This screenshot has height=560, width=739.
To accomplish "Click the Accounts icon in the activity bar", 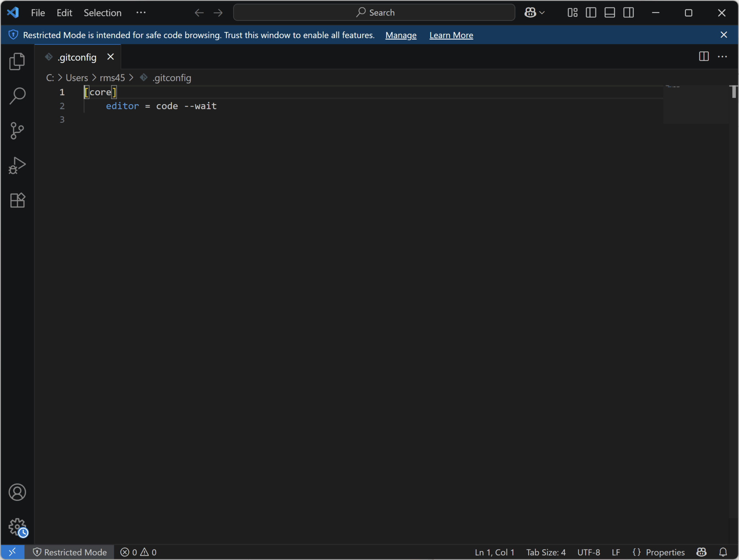I will (17, 492).
